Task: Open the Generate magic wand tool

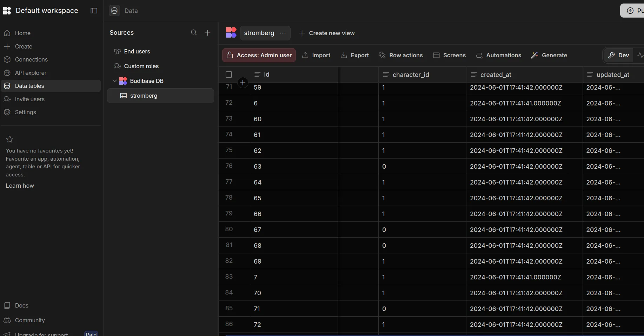Action: 549,55
